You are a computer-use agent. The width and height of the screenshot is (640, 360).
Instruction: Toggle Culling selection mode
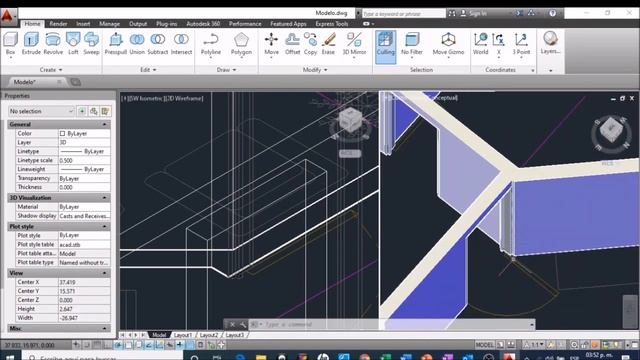385,46
